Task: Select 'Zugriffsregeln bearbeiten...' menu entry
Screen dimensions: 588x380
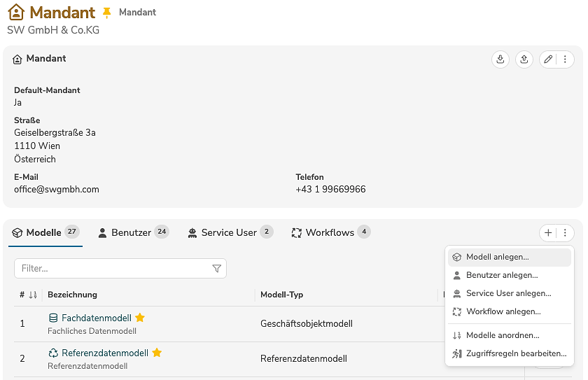Action: point(516,353)
